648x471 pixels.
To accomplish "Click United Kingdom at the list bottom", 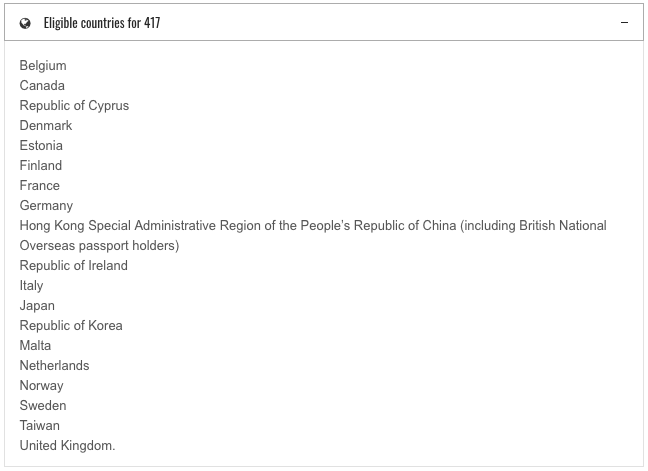I will click(67, 446).
